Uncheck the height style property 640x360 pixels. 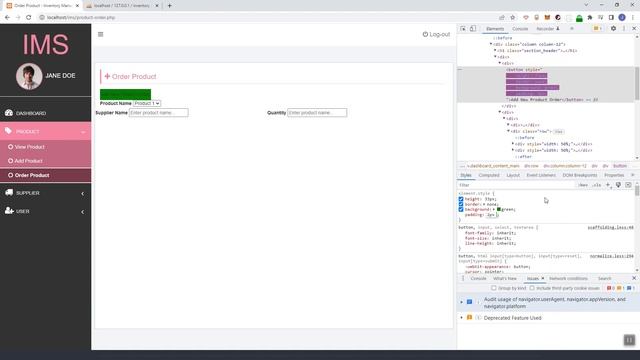pos(461,199)
